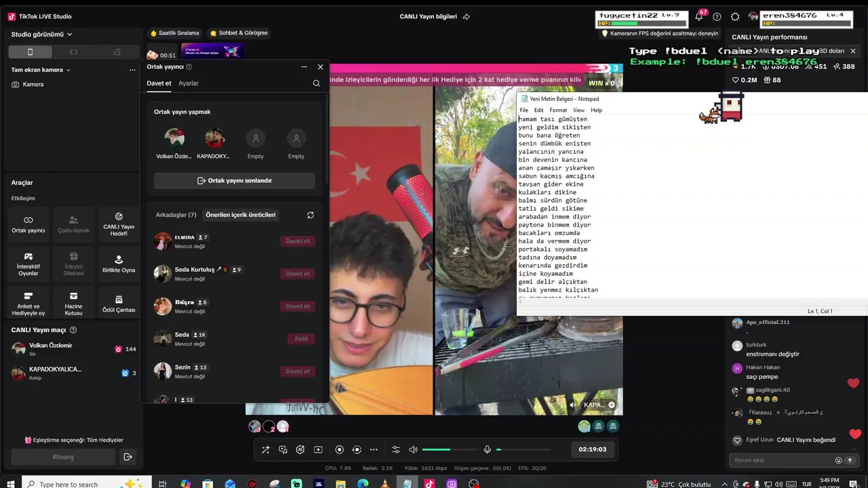Click the dashed-circle capture icon
Image resolution: width=868 pixels, height=488 pixels.
click(357, 449)
